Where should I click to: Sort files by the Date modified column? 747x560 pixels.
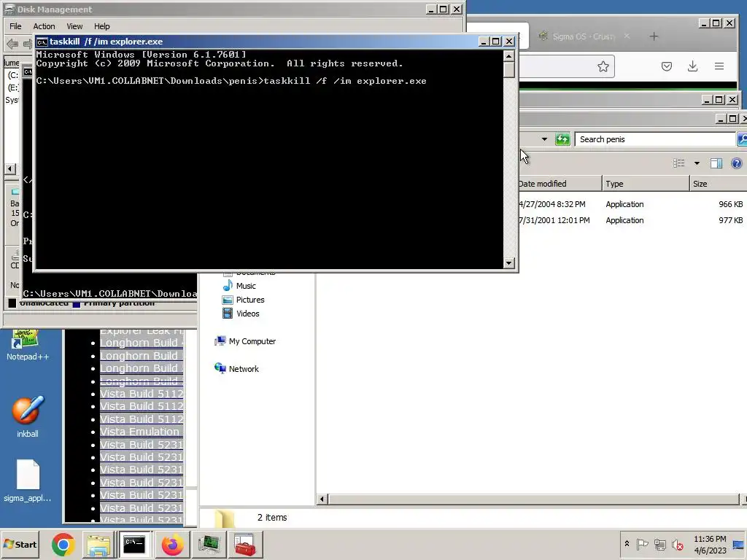tap(560, 184)
